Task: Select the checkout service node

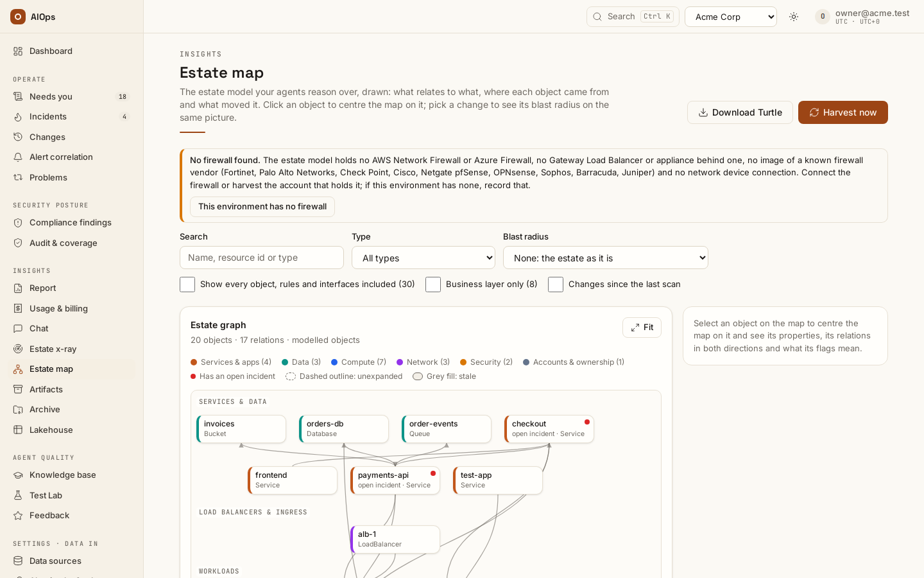Action: 549,429
